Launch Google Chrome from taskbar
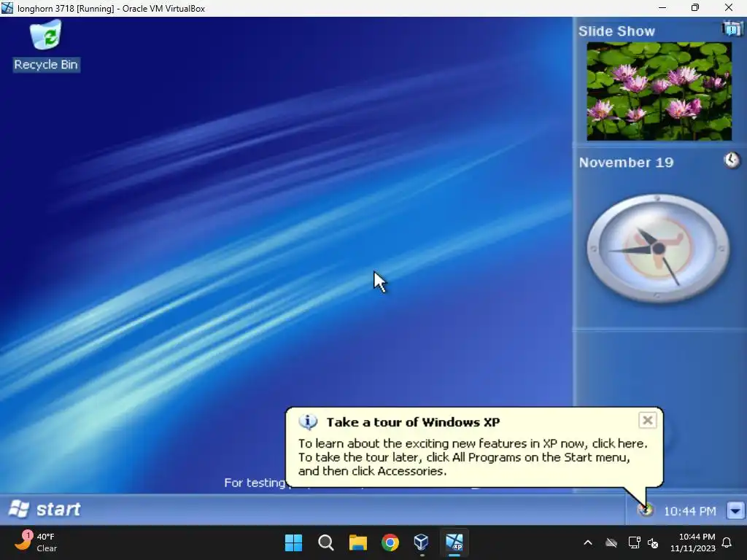This screenshot has width=747, height=560. tap(390, 542)
